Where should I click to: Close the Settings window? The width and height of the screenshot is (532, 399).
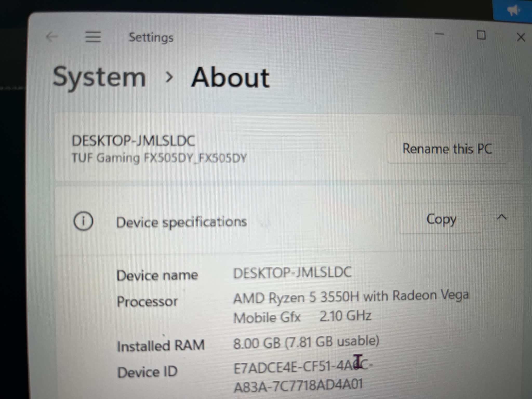coord(521,37)
